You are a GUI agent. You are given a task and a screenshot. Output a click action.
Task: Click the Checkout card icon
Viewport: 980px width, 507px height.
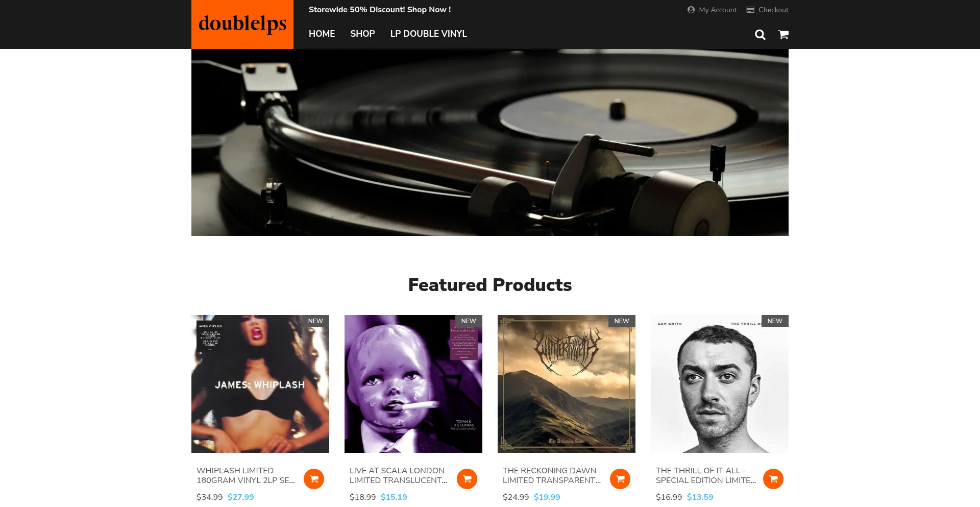point(750,10)
